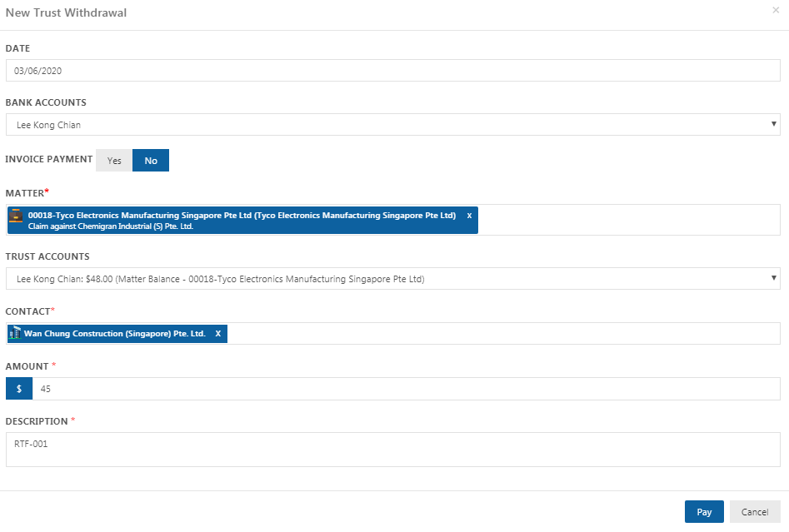
Task: Click the Amount field containing 45
Action: coord(407,389)
